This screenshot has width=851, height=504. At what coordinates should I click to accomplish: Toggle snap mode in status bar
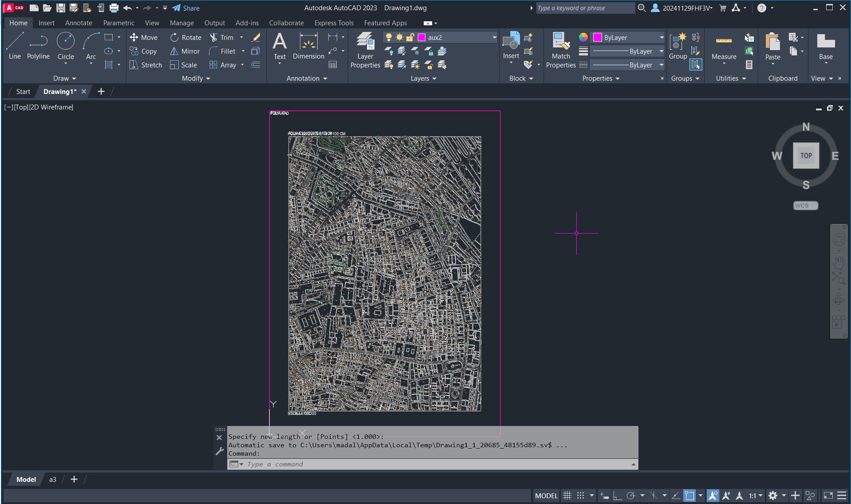point(580,496)
